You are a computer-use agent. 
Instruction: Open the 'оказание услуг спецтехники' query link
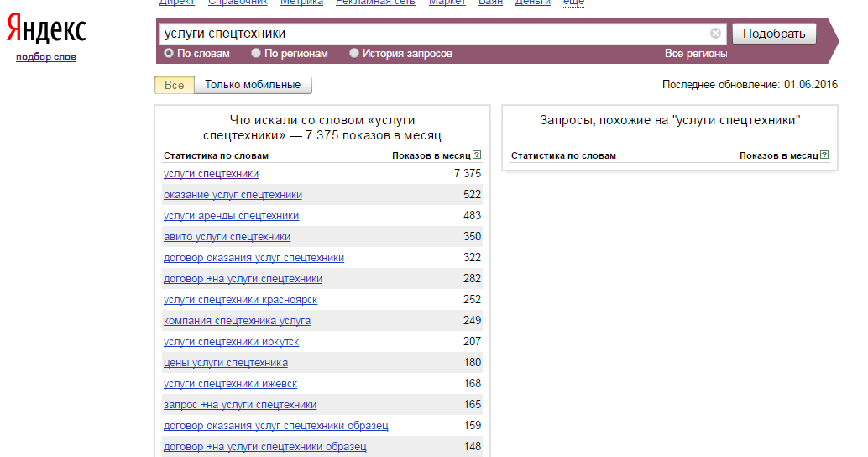(233, 195)
